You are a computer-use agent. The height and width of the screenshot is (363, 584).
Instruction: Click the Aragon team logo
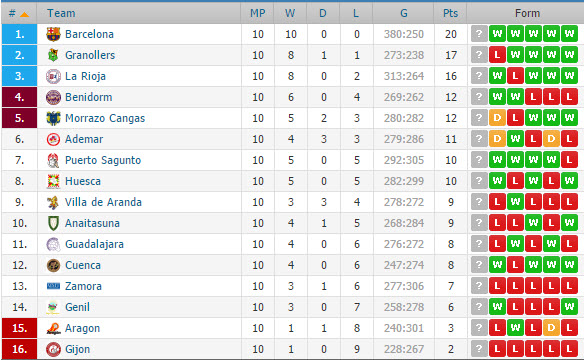53,328
